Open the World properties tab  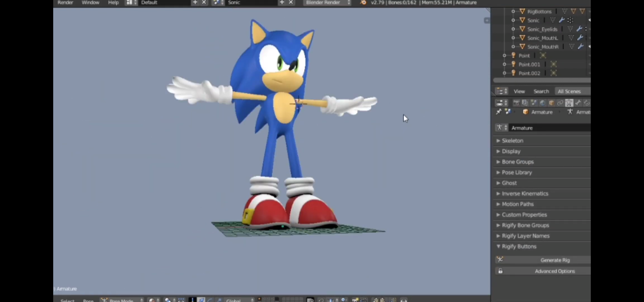542,103
